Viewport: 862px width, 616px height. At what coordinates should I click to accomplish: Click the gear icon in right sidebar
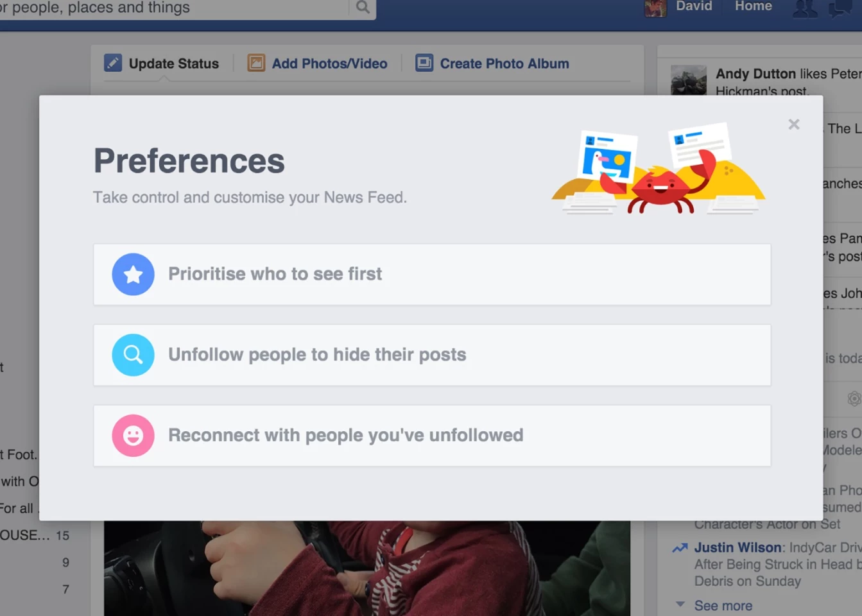pyautogui.click(x=854, y=398)
